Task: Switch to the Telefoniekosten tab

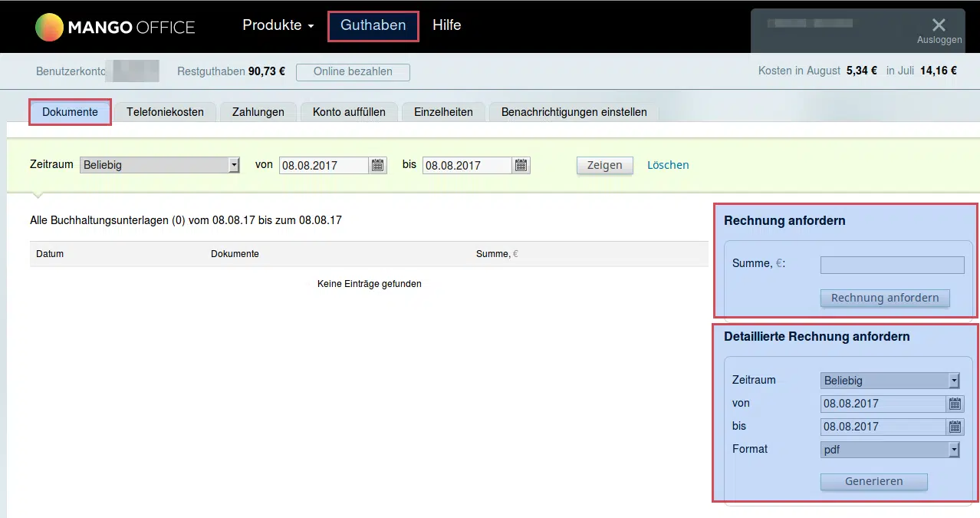Action: tap(166, 112)
